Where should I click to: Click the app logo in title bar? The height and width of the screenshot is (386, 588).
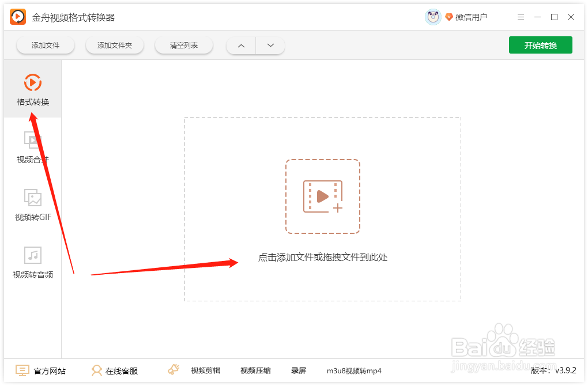point(17,16)
